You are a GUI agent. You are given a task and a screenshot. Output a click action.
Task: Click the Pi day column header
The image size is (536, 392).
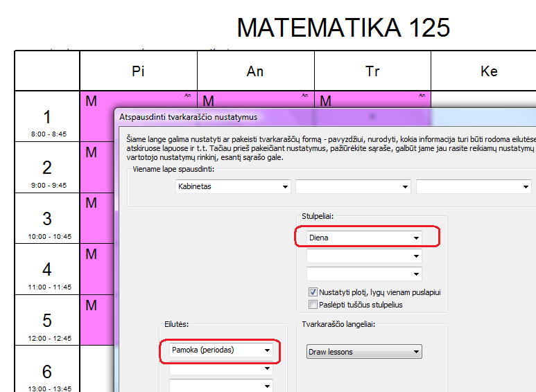(138, 71)
